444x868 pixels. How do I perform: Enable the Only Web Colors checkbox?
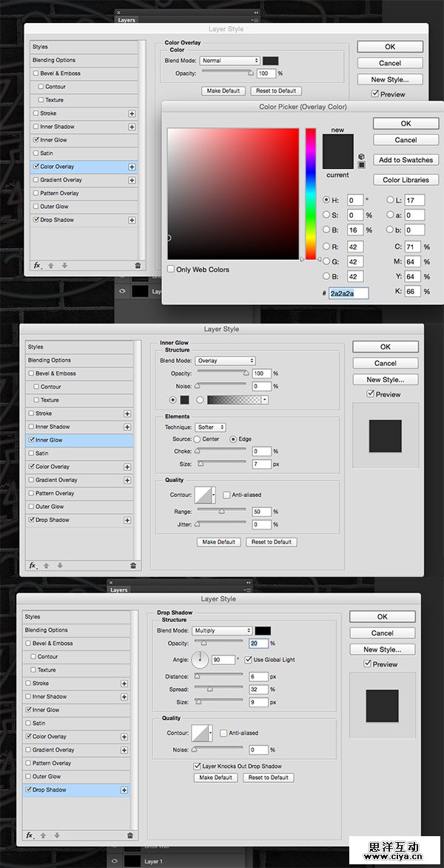(171, 270)
